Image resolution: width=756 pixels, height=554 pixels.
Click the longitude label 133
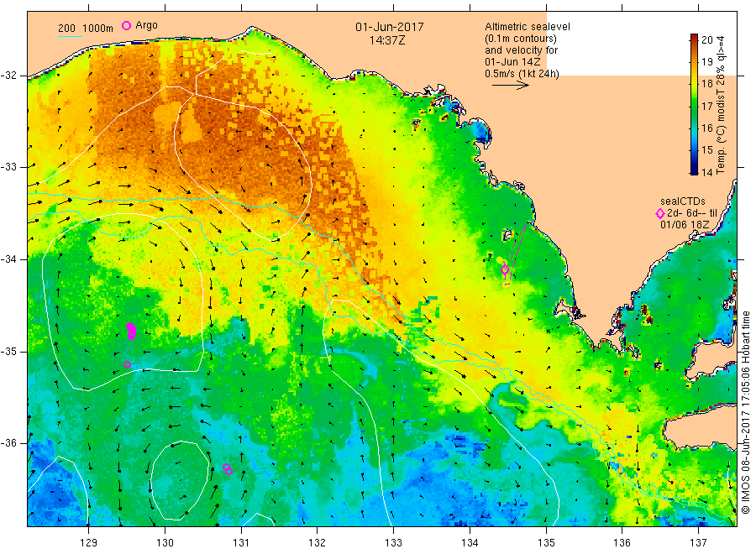click(393, 543)
